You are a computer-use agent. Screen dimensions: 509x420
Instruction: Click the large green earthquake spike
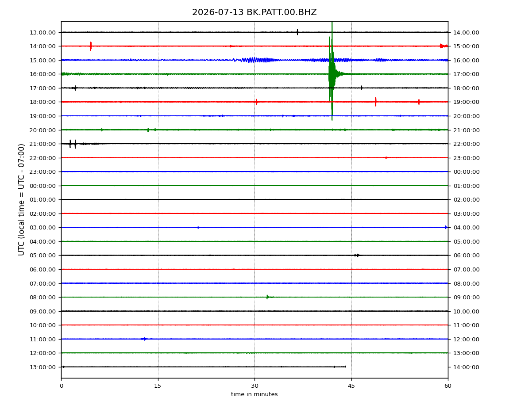click(x=332, y=71)
